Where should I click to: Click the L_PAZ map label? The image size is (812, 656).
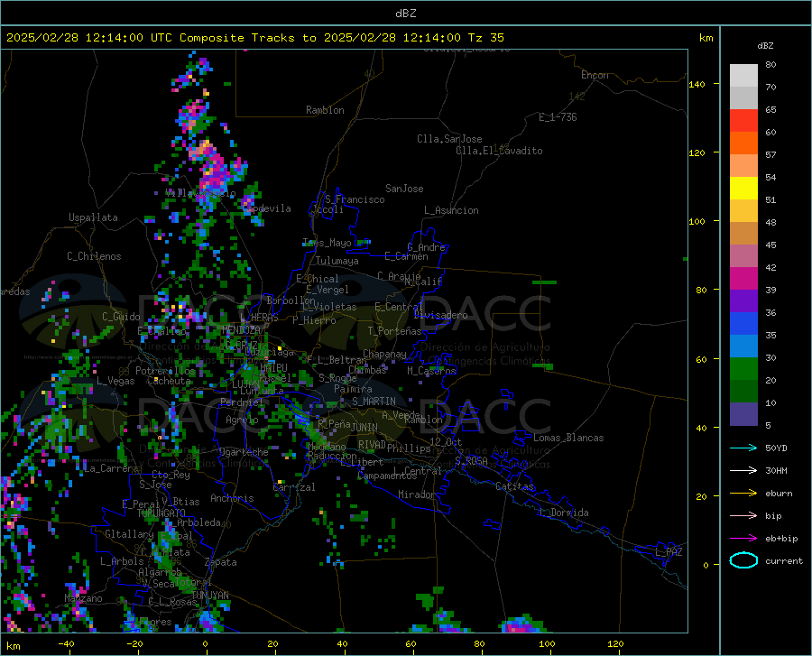click(x=669, y=552)
